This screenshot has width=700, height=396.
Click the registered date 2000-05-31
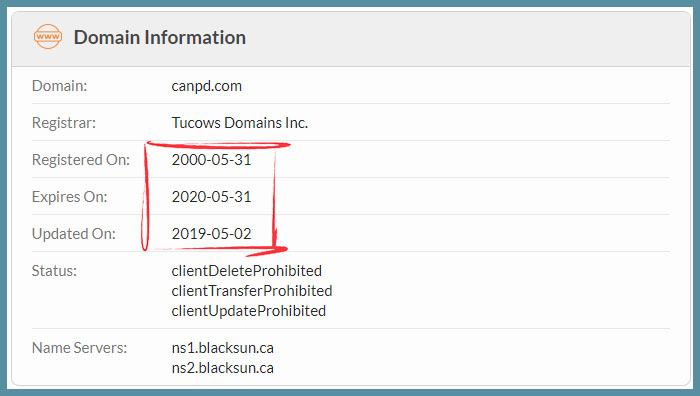tap(212, 159)
